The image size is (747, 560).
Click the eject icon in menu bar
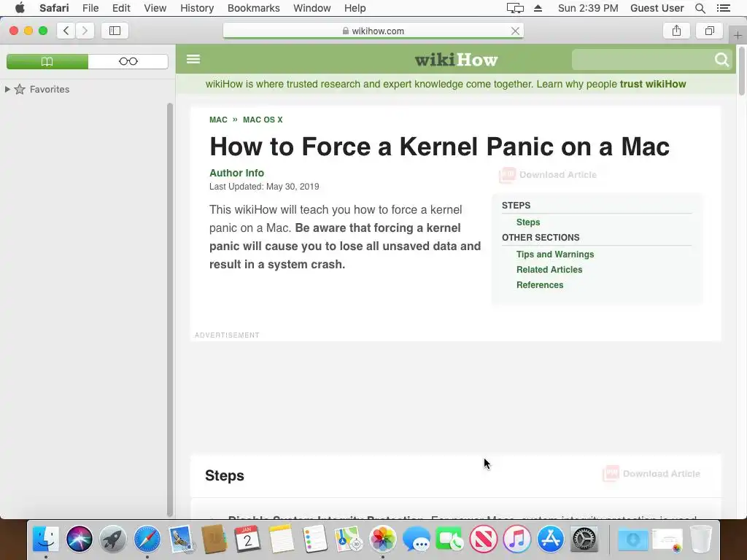(x=538, y=8)
